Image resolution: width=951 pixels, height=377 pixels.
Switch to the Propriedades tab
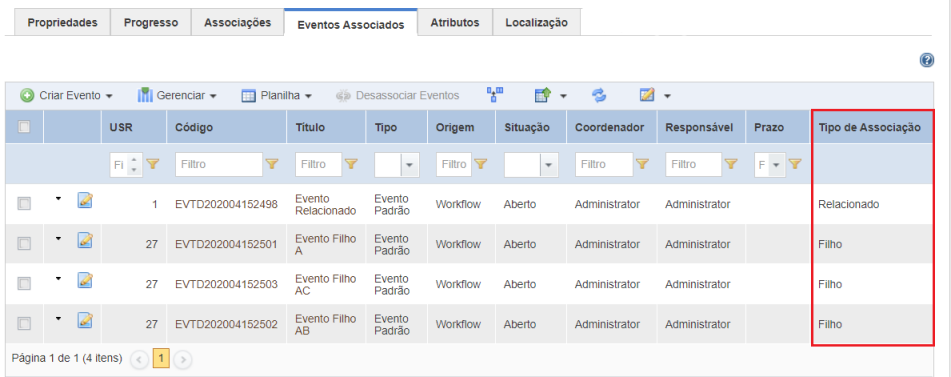[x=62, y=22]
